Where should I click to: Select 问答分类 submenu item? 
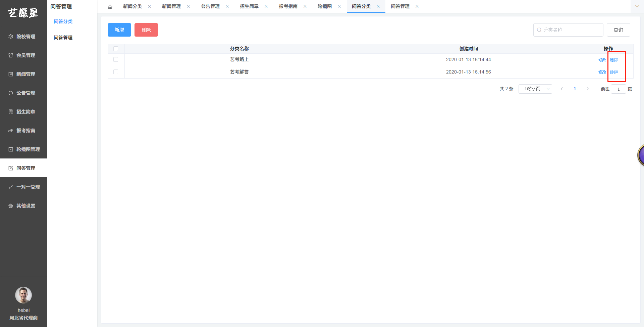point(63,21)
